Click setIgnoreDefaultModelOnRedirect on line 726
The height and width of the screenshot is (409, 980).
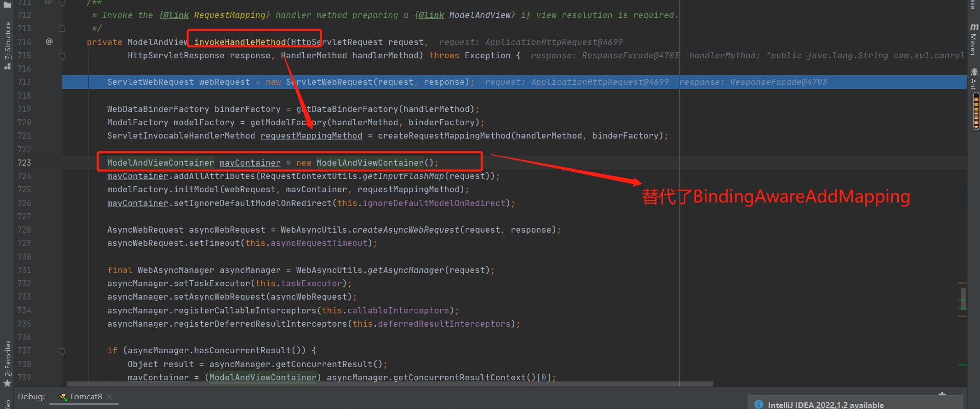pyautogui.click(x=252, y=203)
